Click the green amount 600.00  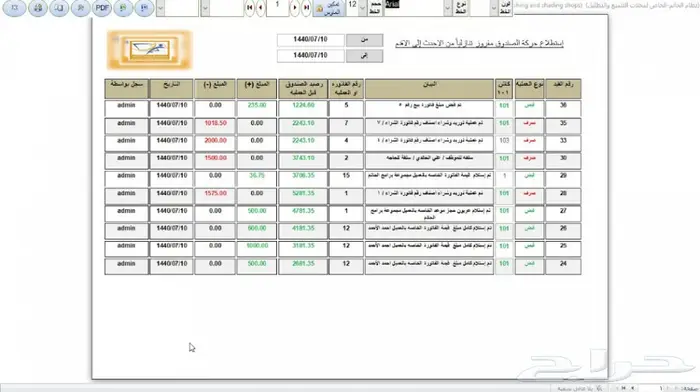click(x=257, y=229)
